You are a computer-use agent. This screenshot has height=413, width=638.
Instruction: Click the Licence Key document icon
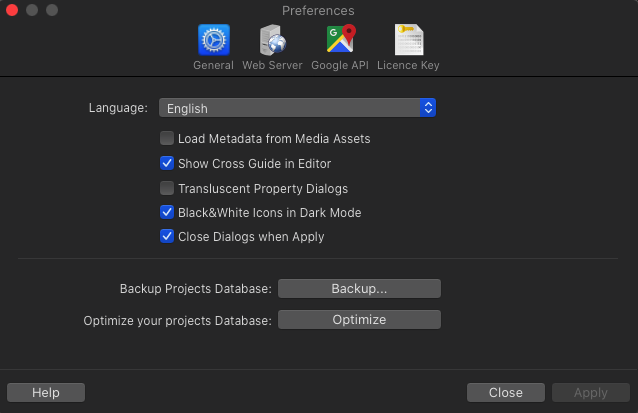point(408,40)
